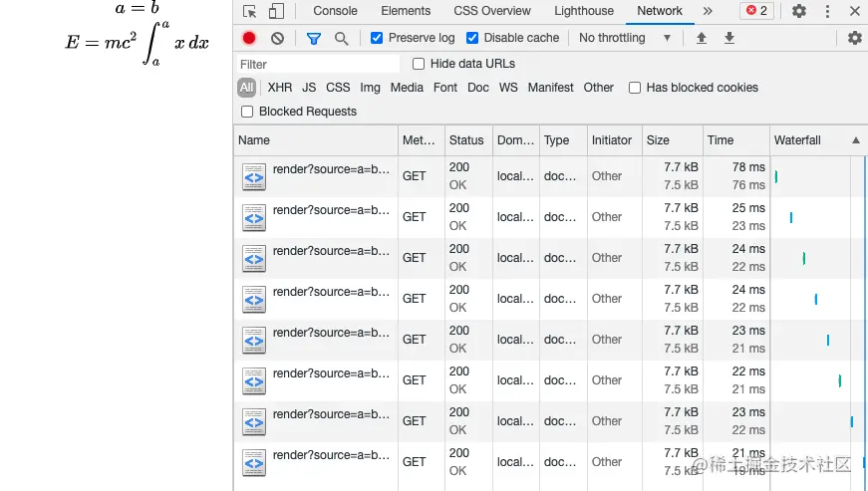Image resolution: width=868 pixels, height=491 pixels.
Task: Export HAR file download icon
Action: point(729,38)
